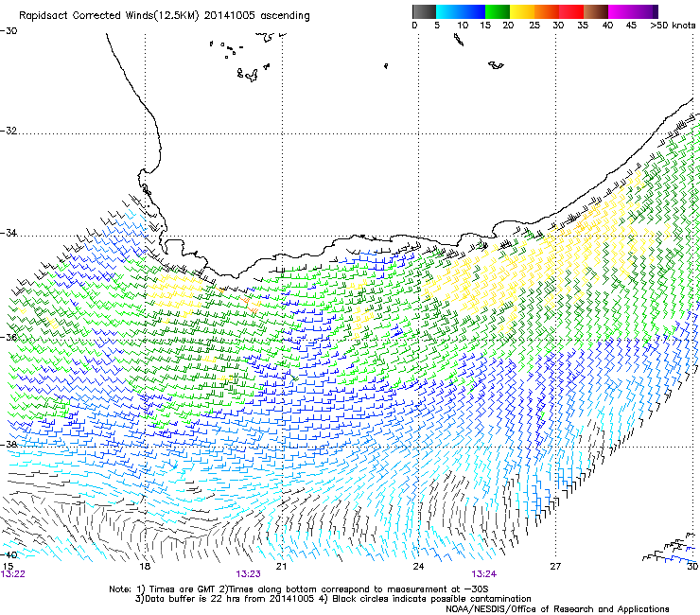
Task: Click the -40 latitude axis label
Action: (9, 554)
